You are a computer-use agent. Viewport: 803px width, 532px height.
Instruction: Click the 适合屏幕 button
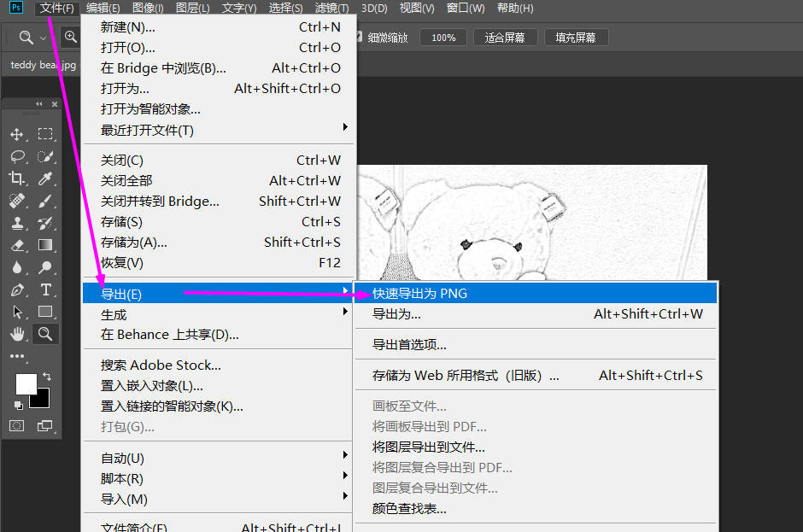(504, 38)
